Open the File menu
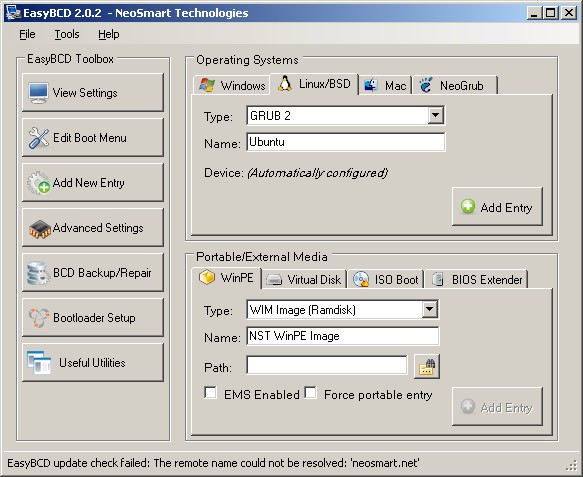 (x=27, y=34)
